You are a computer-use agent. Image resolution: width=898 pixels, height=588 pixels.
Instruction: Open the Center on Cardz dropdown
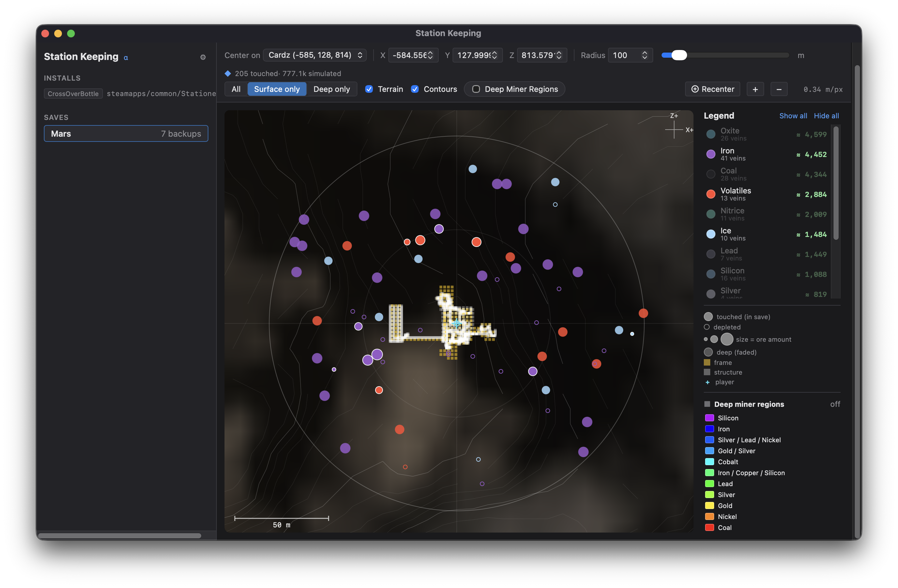pos(315,55)
